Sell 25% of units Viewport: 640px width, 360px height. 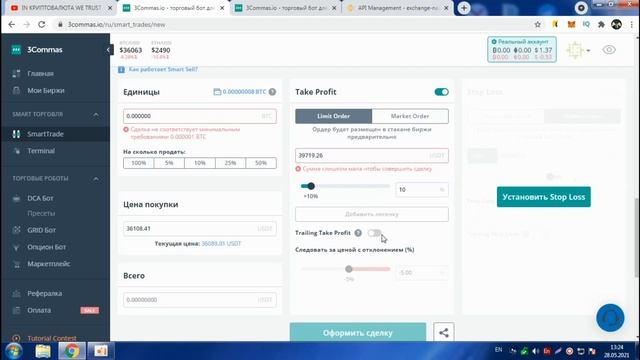pyautogui.click(x=230, y=163)
